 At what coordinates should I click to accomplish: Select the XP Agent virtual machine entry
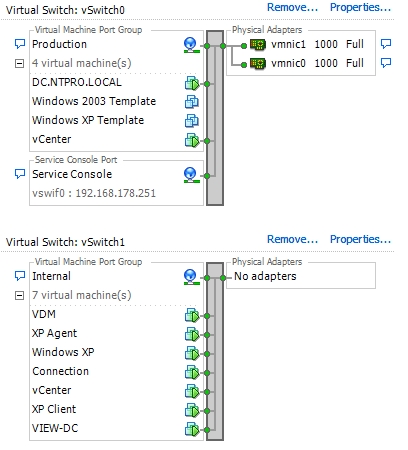[54, 333]
